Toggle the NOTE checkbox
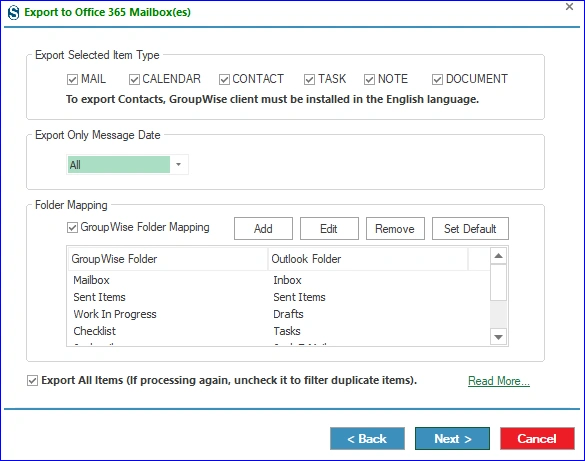The image size is (585, 461). point(369,79)
